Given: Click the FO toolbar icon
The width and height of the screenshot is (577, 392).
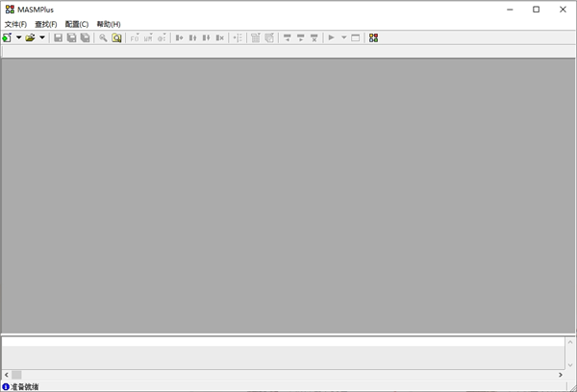Looking at the screenshot, I should (x=135, y=37).
